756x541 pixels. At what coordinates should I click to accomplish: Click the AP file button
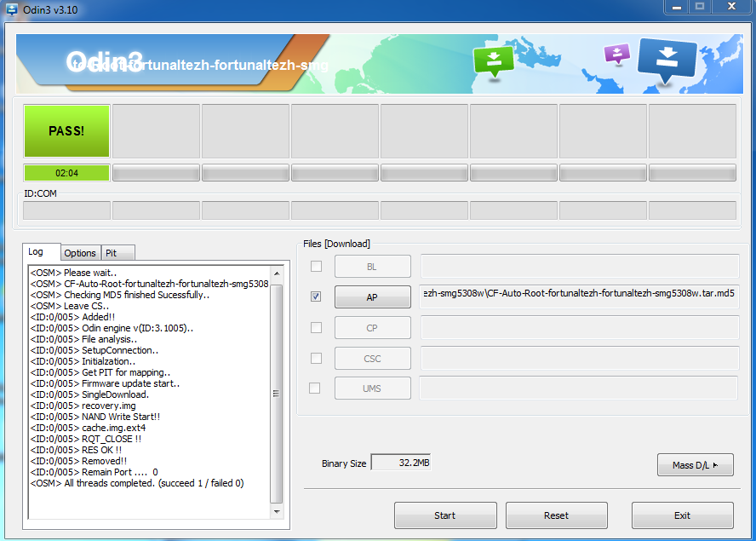(x=373, y=296)
